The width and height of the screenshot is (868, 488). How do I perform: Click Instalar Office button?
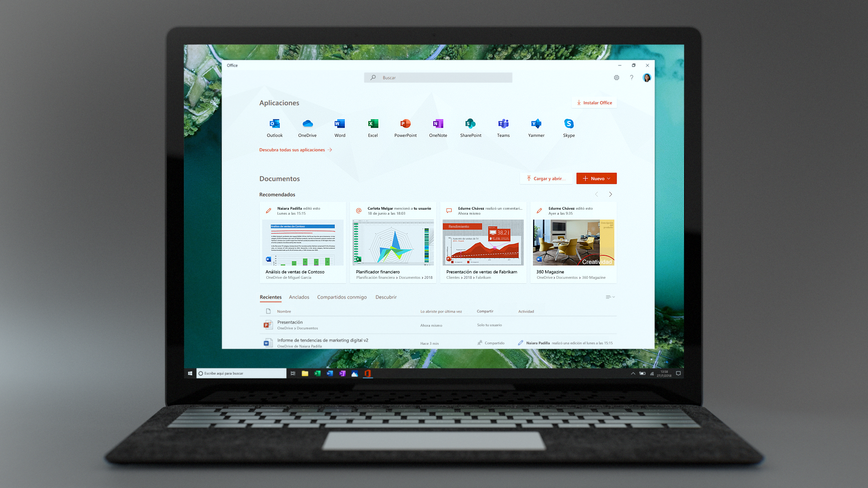[594, 103]
